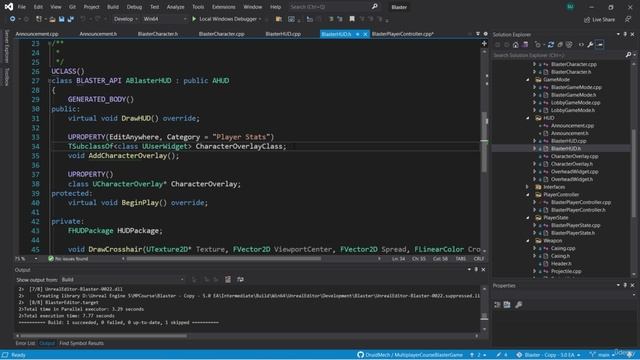Open the Build menu
Image resolution: width=640 pixels, height=360 pixels.
coord(113,7)
